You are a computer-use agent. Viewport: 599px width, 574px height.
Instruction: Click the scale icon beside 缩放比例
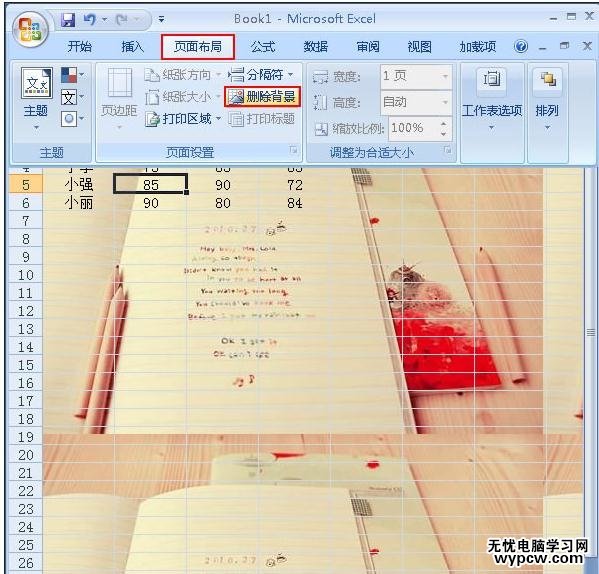click(x=321, y=129)
